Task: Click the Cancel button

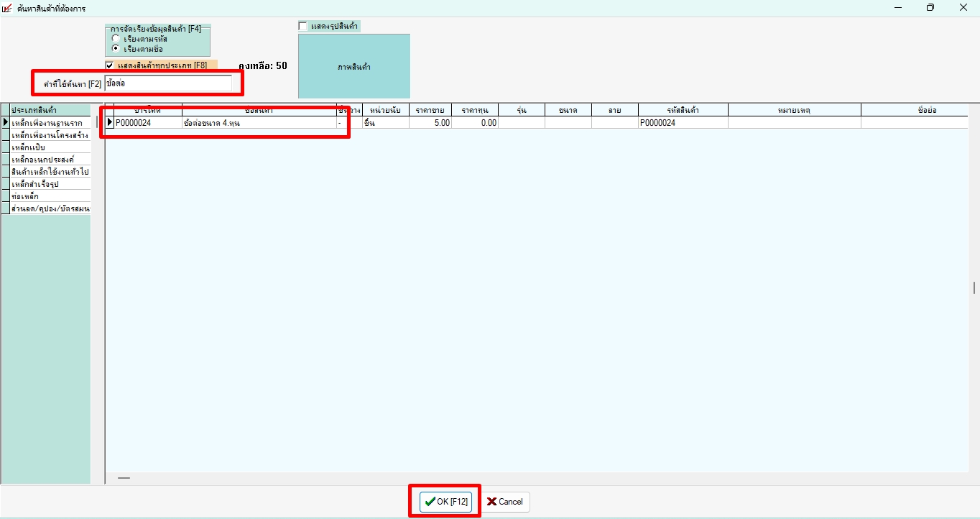Action: coord(505,502)
